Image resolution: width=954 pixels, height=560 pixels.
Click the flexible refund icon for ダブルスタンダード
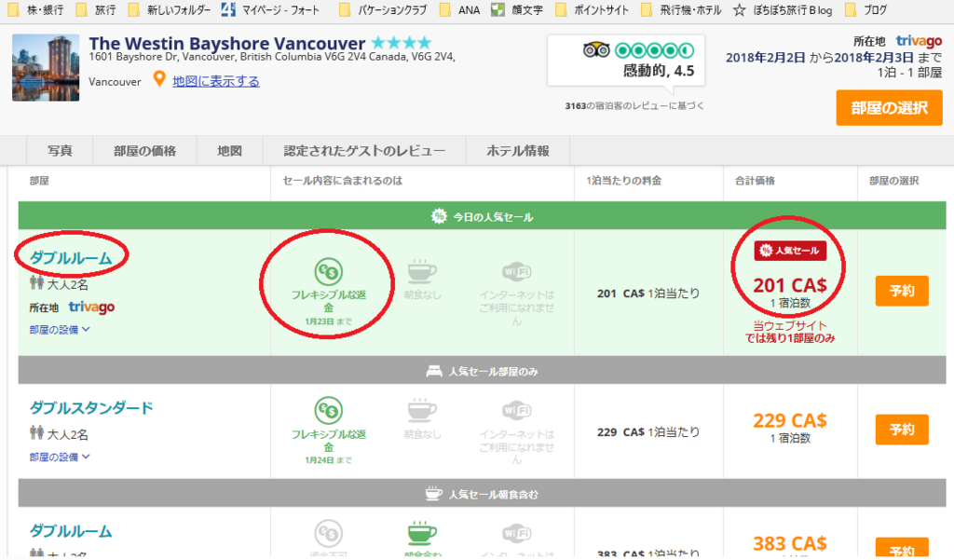tap(329, 411)
